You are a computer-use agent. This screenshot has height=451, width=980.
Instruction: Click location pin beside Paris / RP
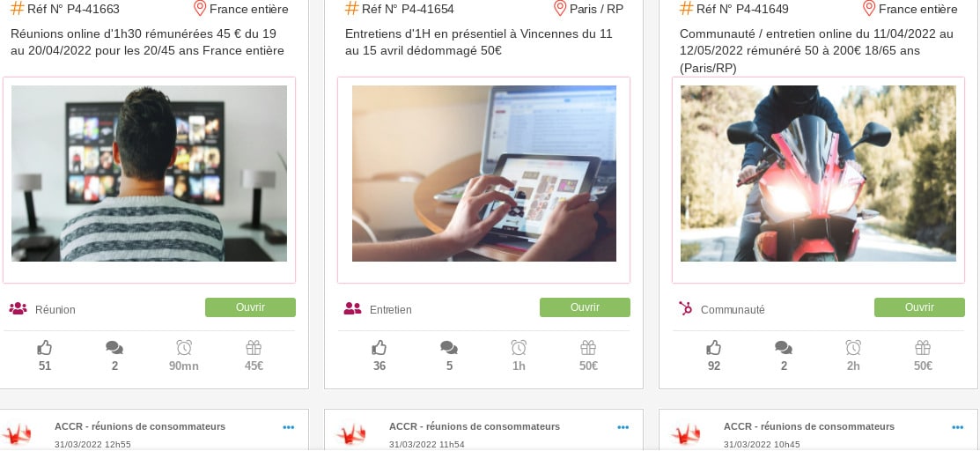(x=560, y=8)
